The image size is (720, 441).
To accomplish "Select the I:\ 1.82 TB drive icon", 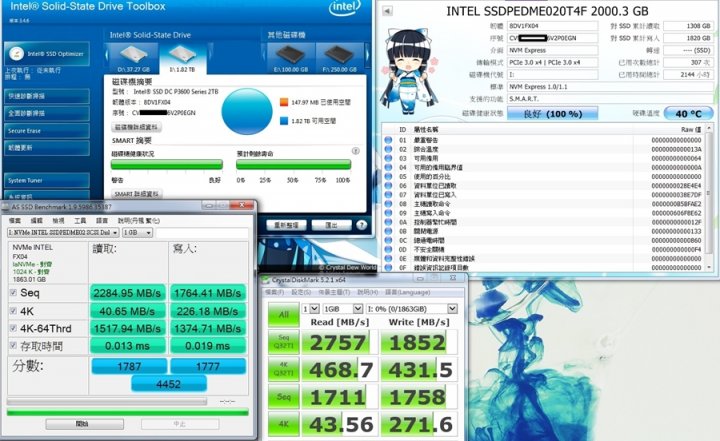I will [x=182, y=59].
